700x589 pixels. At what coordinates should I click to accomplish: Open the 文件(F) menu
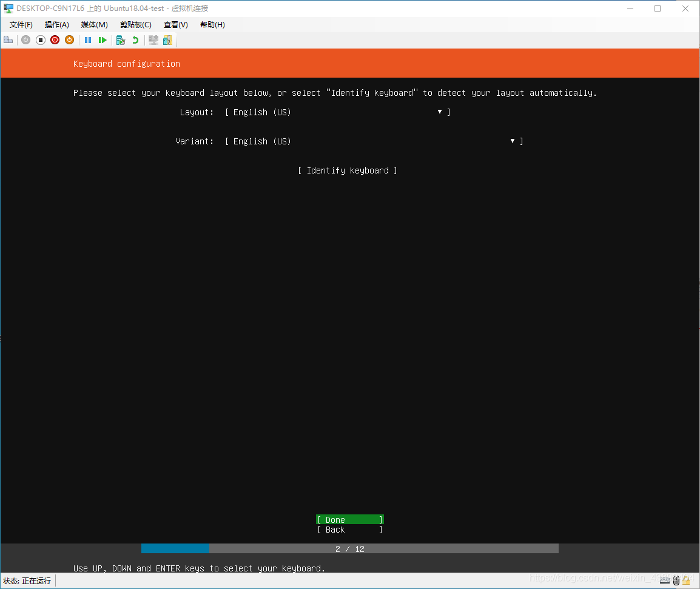point(21,24)
